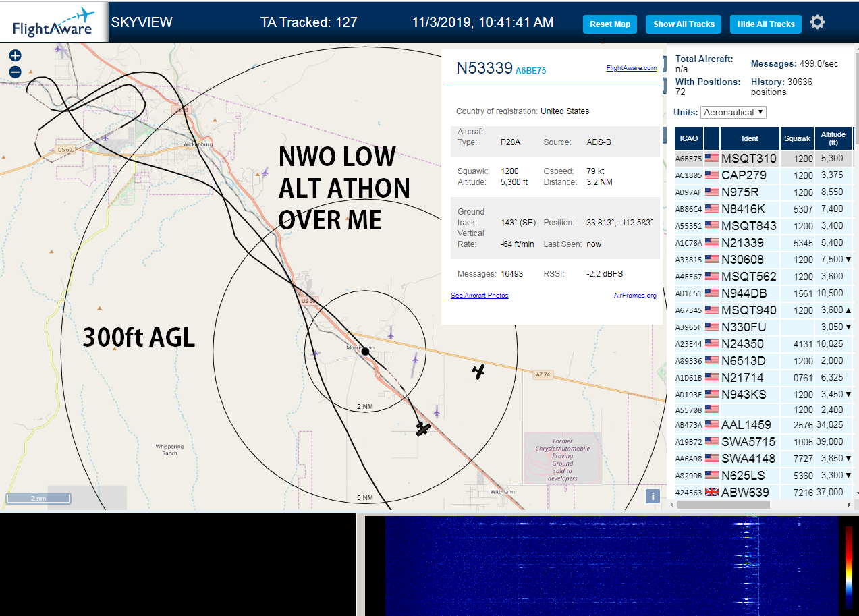859x616 pixels.
Task: Click the receiver site dot at Morristown
Action: 365,352
